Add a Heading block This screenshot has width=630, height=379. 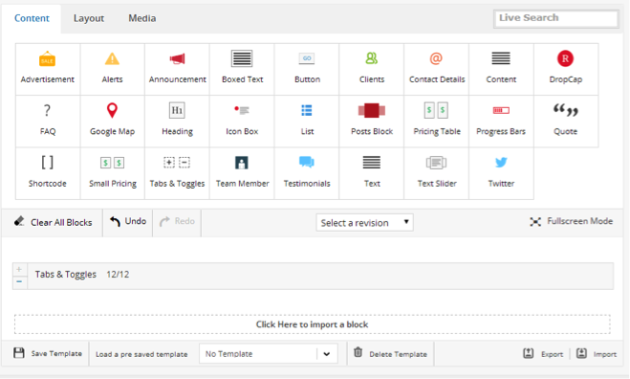pos(177,121)
